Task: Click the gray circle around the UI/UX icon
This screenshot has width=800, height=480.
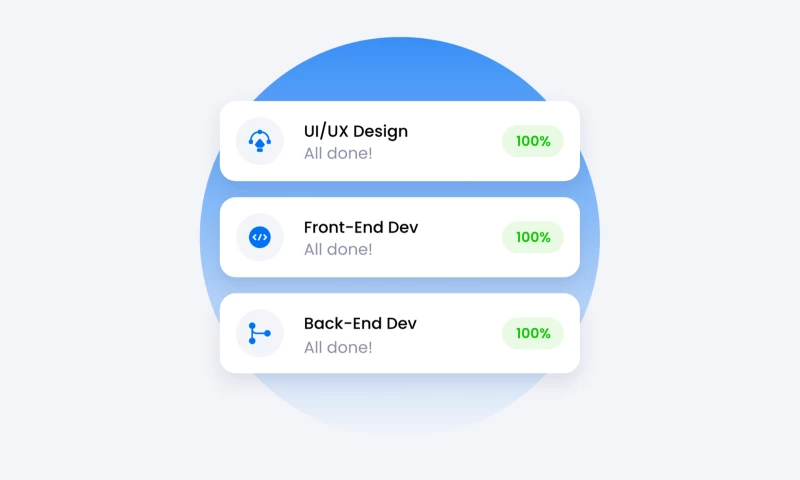Action: pyautogui.click(x=260, y=141)
